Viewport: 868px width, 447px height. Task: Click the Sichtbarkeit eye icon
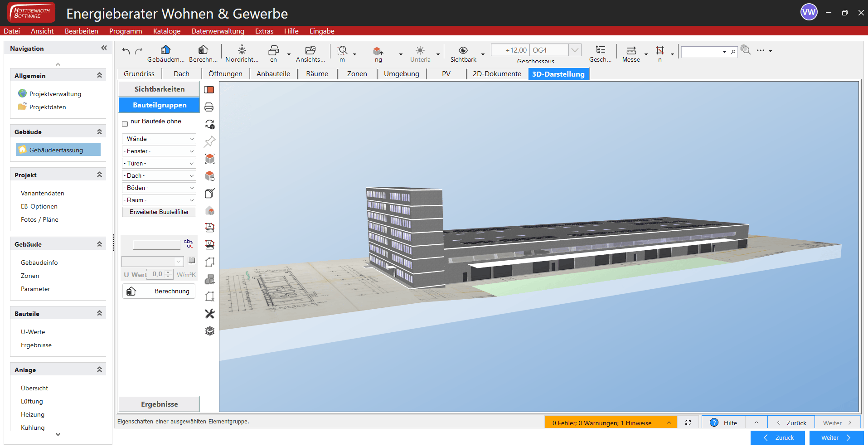coord(463,50)
